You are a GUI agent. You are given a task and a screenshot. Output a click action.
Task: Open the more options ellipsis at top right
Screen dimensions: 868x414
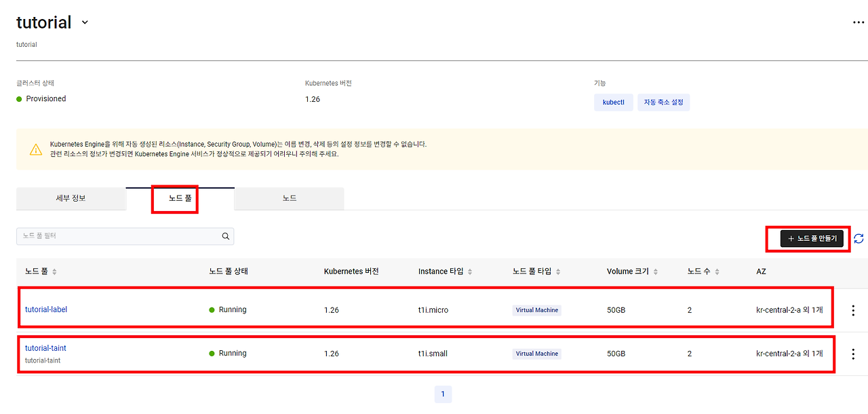859,22
